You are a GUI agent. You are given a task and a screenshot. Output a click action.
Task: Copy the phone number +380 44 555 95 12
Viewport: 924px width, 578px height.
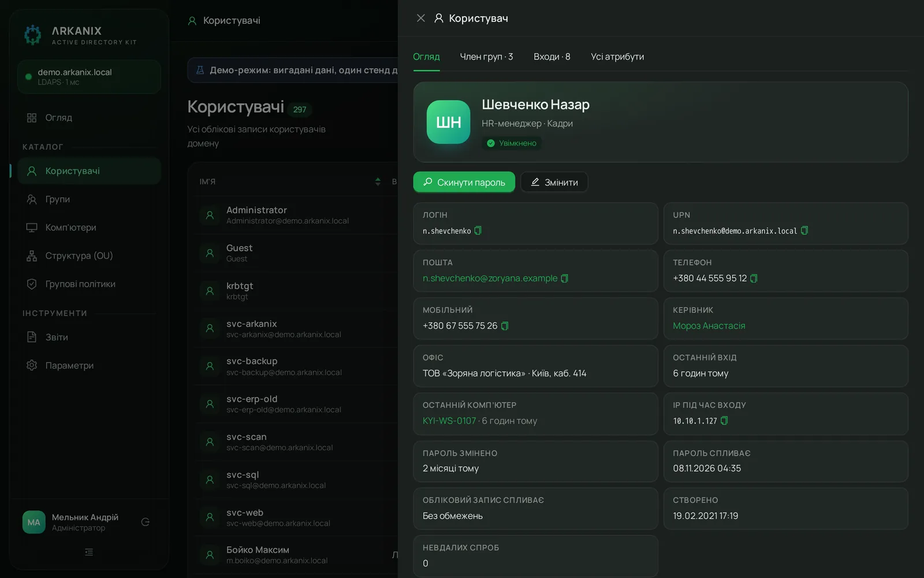click(x=754, y=279)
